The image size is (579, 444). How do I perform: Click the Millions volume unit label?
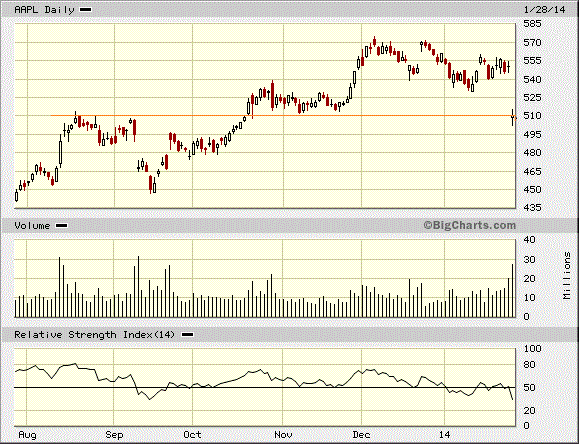click(567, 276)
